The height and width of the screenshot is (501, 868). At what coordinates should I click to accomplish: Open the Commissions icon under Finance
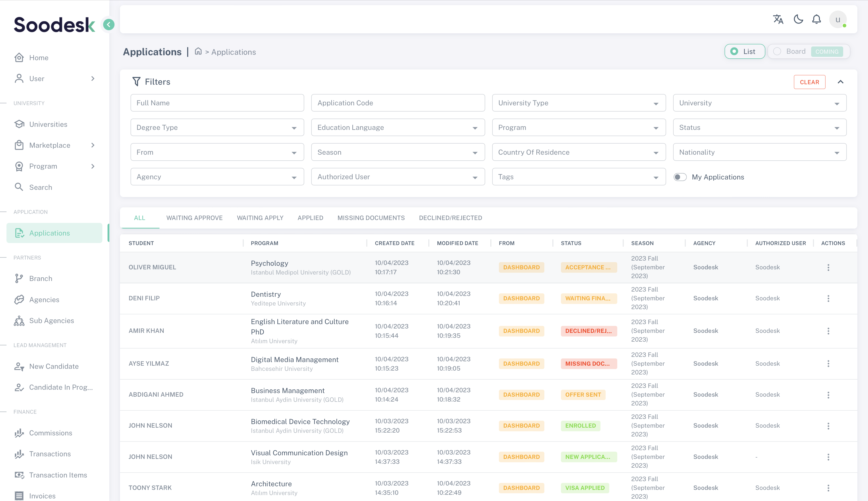tap(19, 433)
